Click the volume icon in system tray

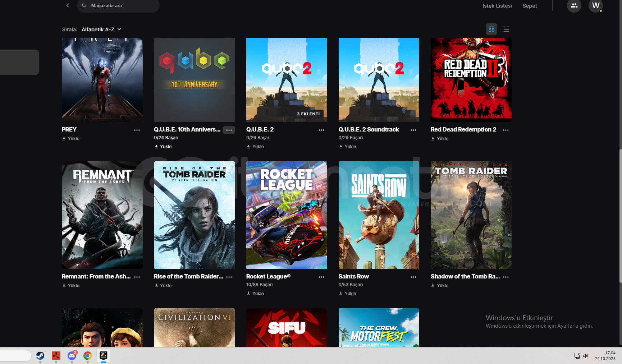(x=585, y=356)
